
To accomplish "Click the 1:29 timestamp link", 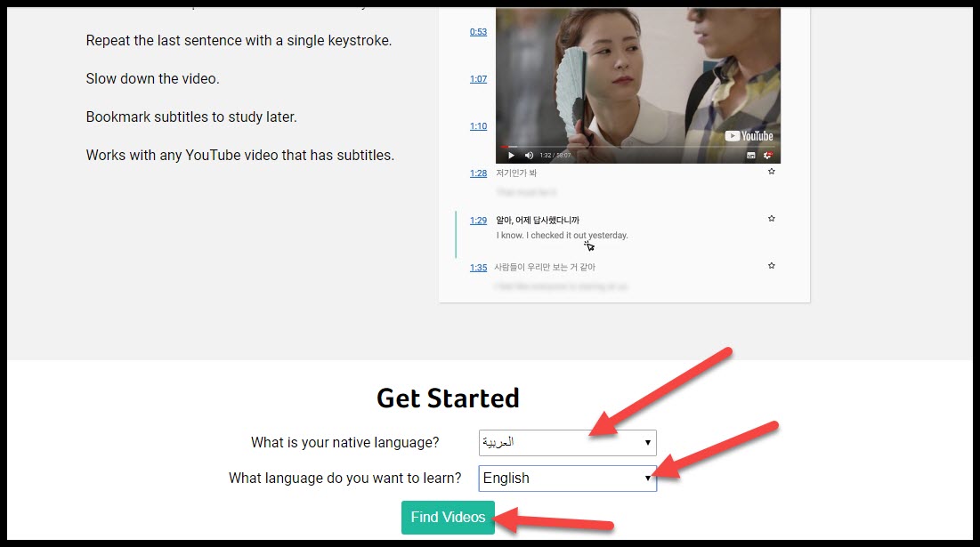I will click(478, 221).
